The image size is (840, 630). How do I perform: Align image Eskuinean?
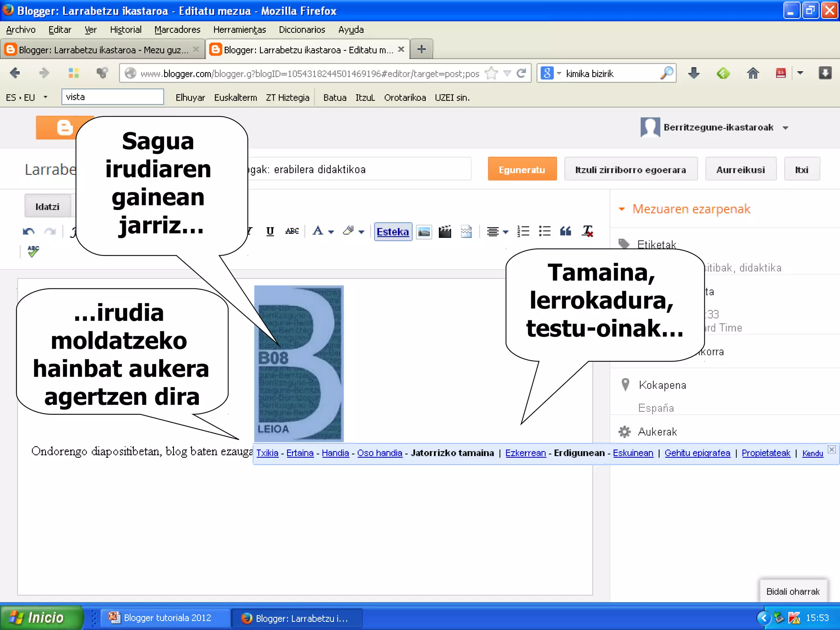633,453
